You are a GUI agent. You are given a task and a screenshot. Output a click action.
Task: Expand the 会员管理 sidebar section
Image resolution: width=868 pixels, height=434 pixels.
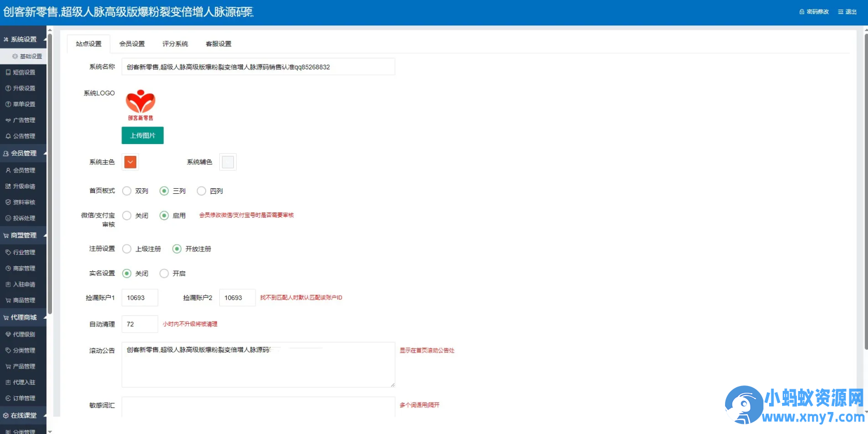[x=23, y=153]
